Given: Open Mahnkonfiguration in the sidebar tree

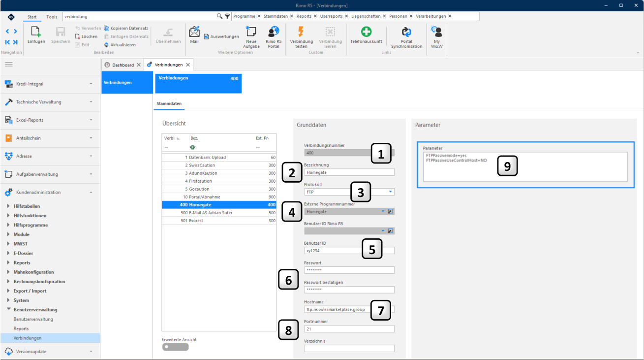Looking at the screenshot, I should click(x=34, y=272).
